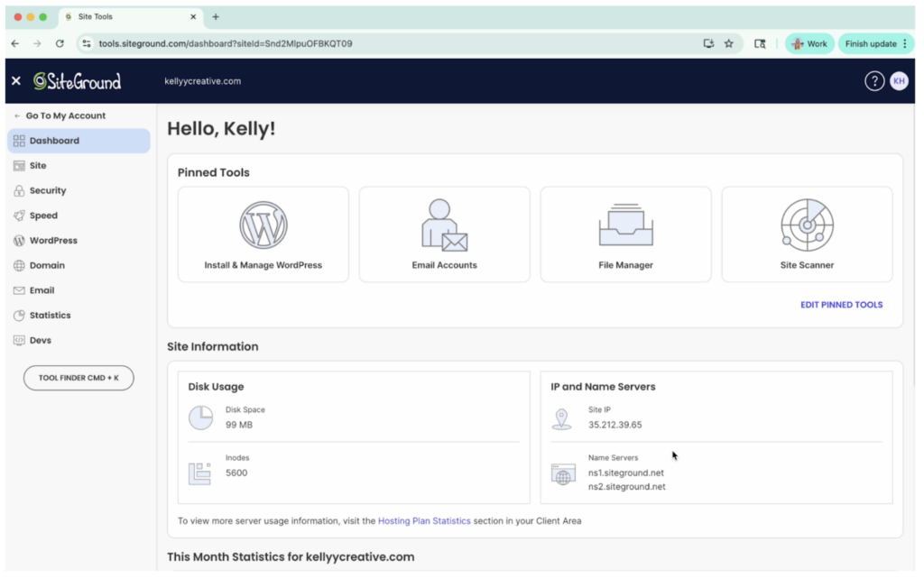The height and width of the screenshot is (578, 924).
Task: Open the Statistics sidebar section
Action: pos(50,316)
